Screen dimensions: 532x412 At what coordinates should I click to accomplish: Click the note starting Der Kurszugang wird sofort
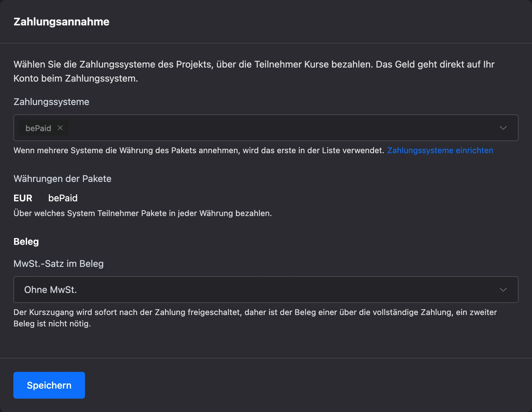(x=255, y=318)
